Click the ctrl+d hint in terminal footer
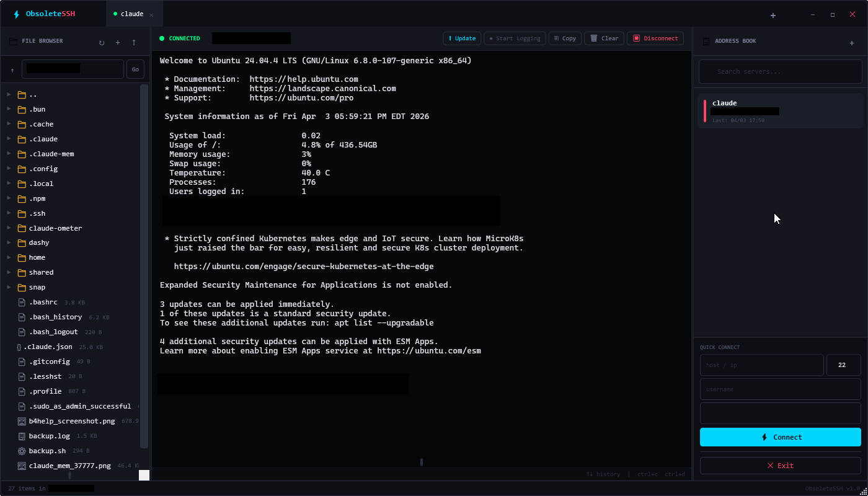868x496 pixels. tap(675, 474)
